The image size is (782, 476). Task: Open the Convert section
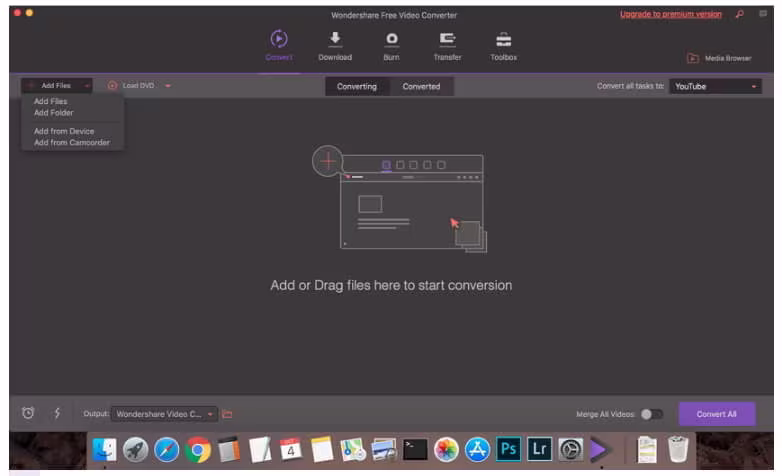(x=279, y=45)
